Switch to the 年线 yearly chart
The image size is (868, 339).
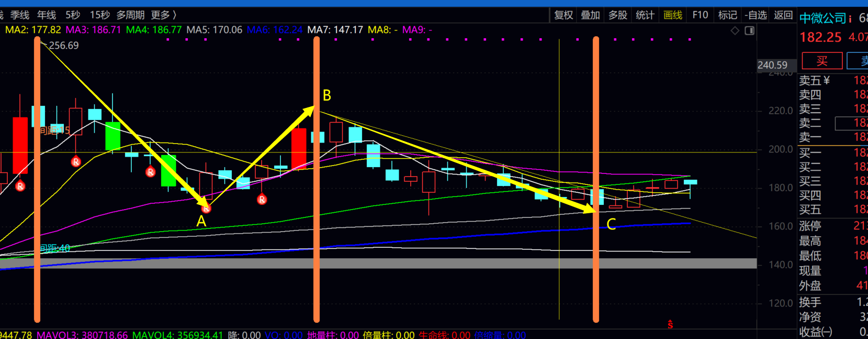pyautogui.click(x=47, y=15)
